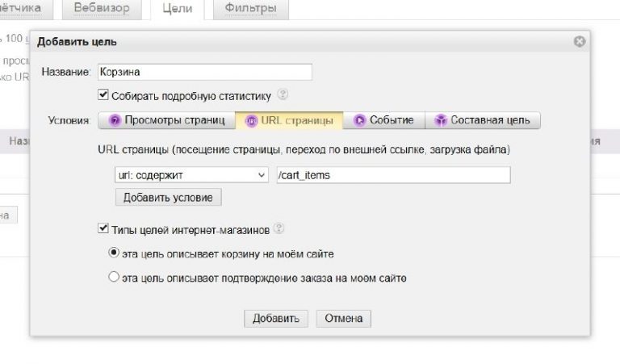Open the url: содержит condition dropdown
This screenshot has height=364, width=620.
(191, 175)
